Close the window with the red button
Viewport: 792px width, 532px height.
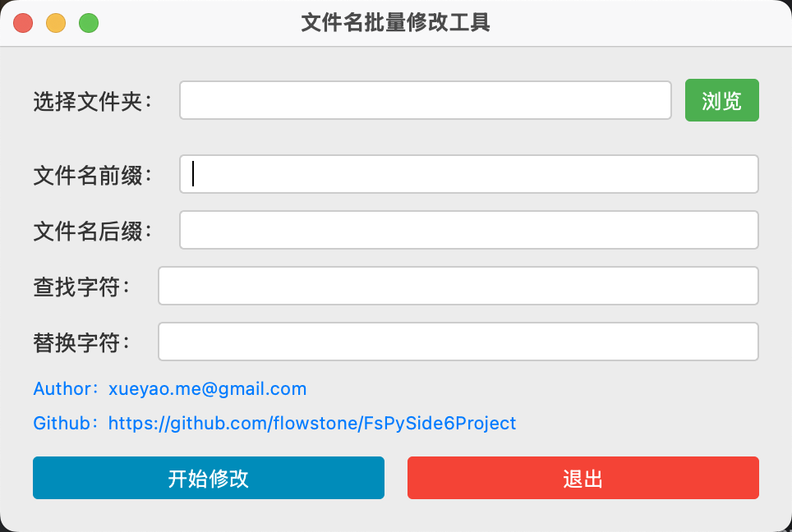[23, 23]
